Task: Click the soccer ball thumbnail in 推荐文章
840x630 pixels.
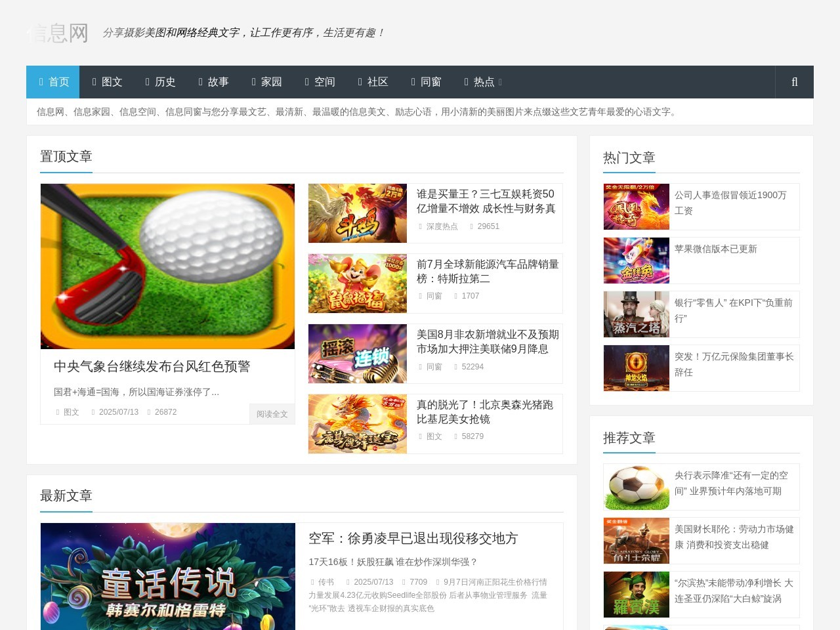Action: (636, 487)
